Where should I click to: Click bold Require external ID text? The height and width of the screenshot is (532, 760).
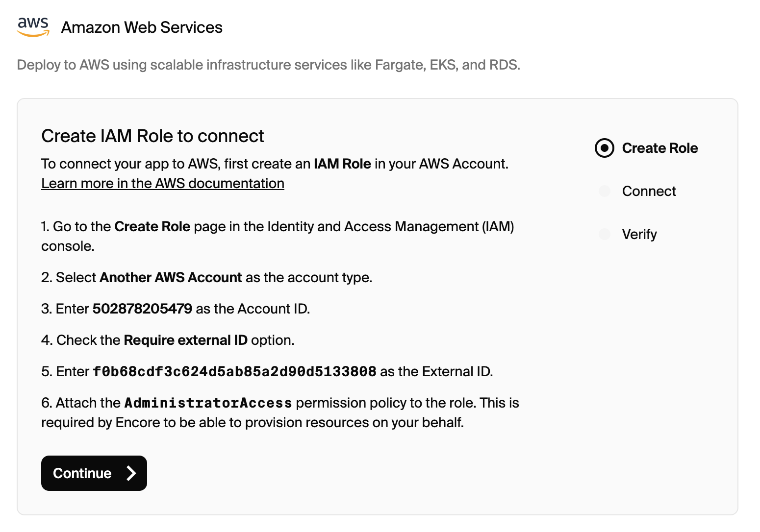(185, 340)
